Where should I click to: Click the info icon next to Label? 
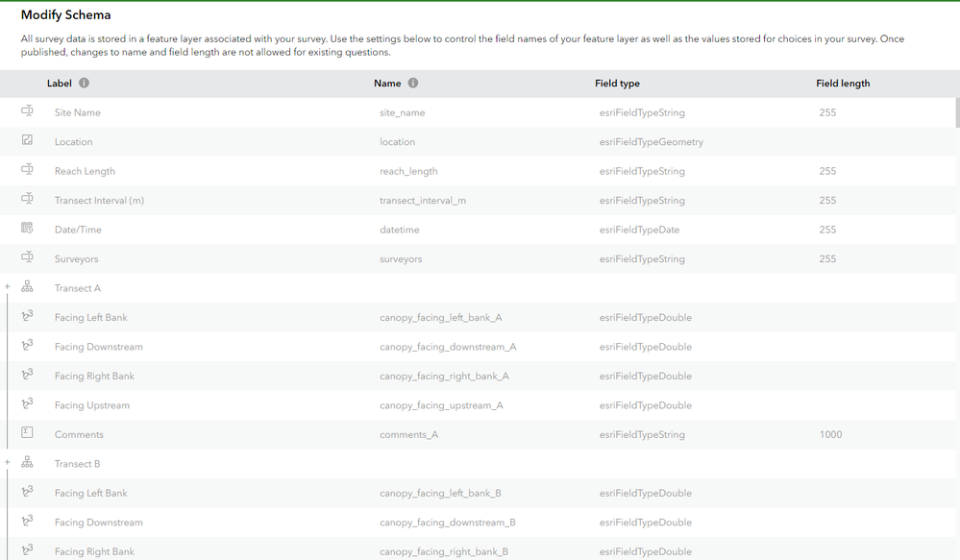[85, 84]
